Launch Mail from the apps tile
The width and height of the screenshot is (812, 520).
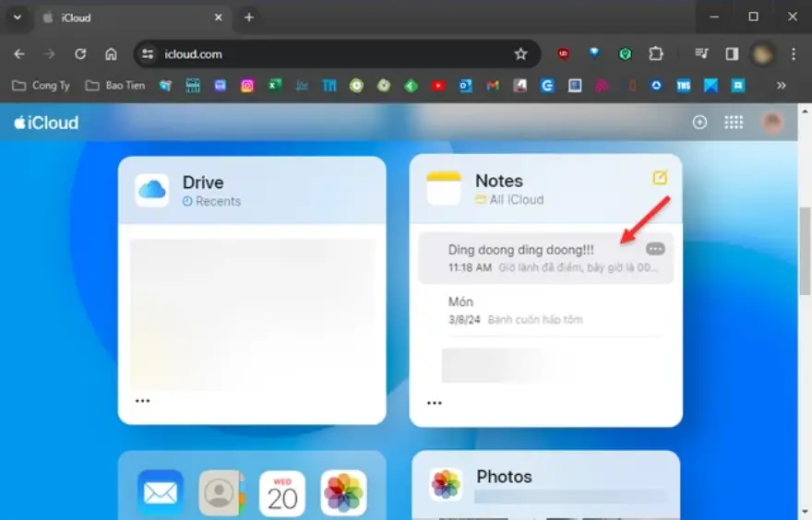(160, 492)
